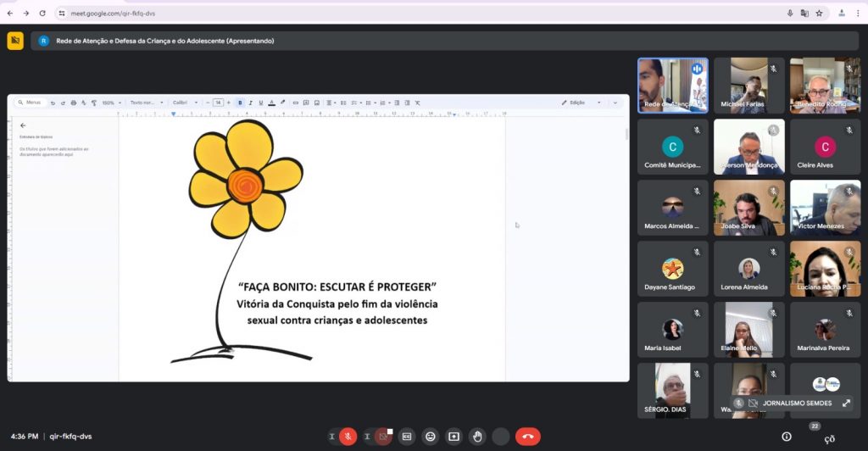Toggle closed captions in the meeting

click(407, 437)
